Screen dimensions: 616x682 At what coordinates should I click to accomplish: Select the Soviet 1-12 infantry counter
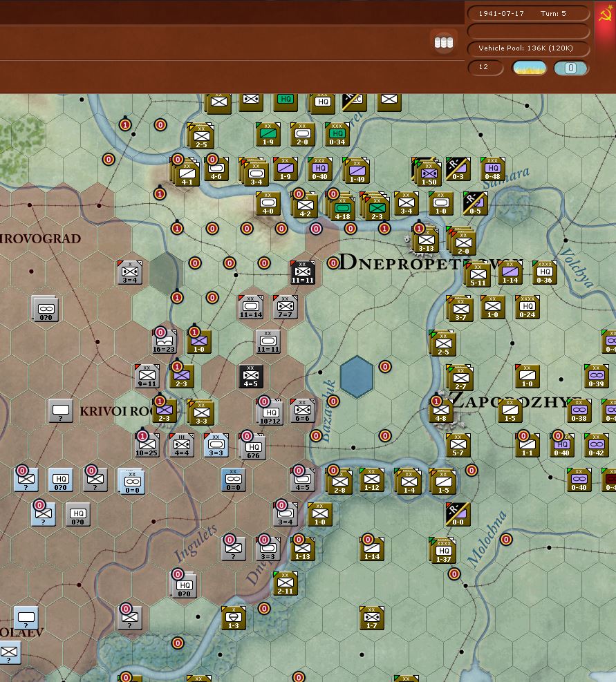point(372,480)
